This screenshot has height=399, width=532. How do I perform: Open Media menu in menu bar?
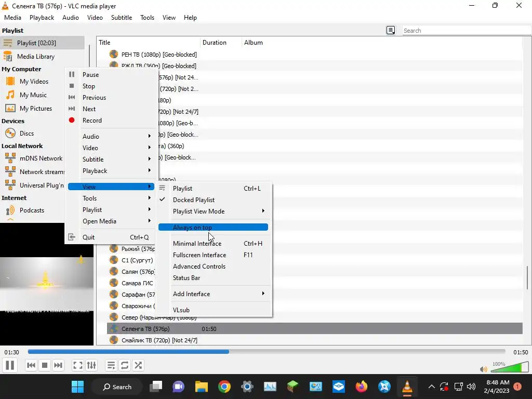point(12,18)
